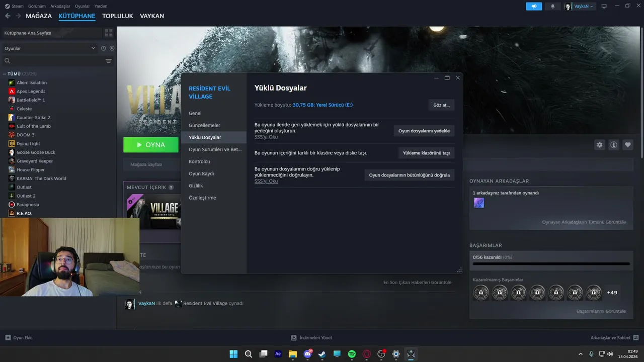644x362 pixels.
Task: Click the first locked achievement icon
Action: (x=481, y=292)
